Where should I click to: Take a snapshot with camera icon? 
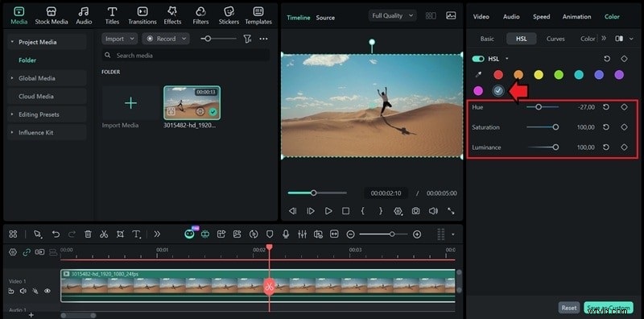pyautogui.click(x=415, y=211)
